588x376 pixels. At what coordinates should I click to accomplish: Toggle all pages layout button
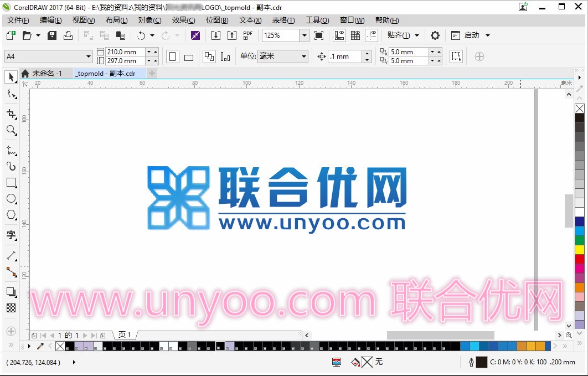209,56
